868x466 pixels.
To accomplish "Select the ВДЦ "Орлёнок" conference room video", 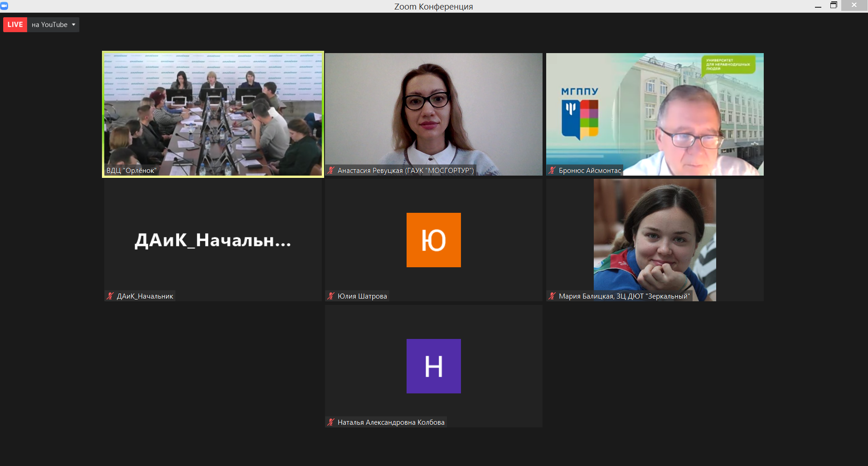I will pos(213,113).
